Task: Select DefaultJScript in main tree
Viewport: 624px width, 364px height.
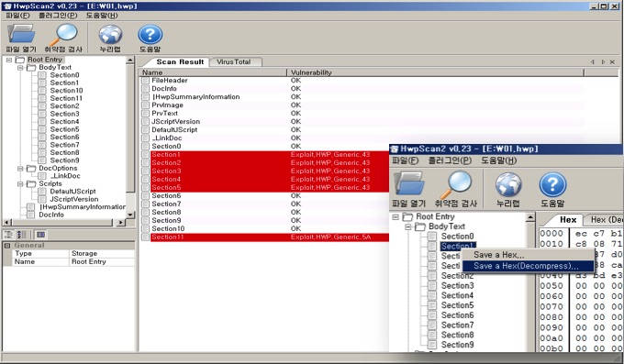Action: tap(72, 192)
